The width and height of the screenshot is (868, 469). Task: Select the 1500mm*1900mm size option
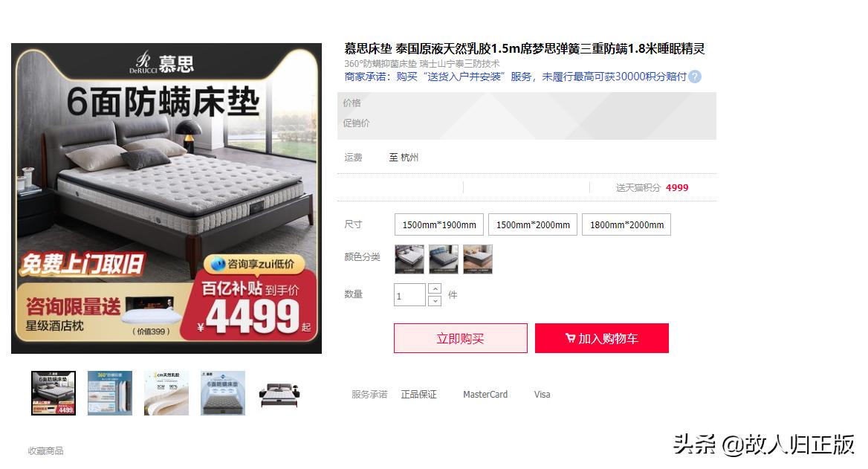[x=438, y=224]
